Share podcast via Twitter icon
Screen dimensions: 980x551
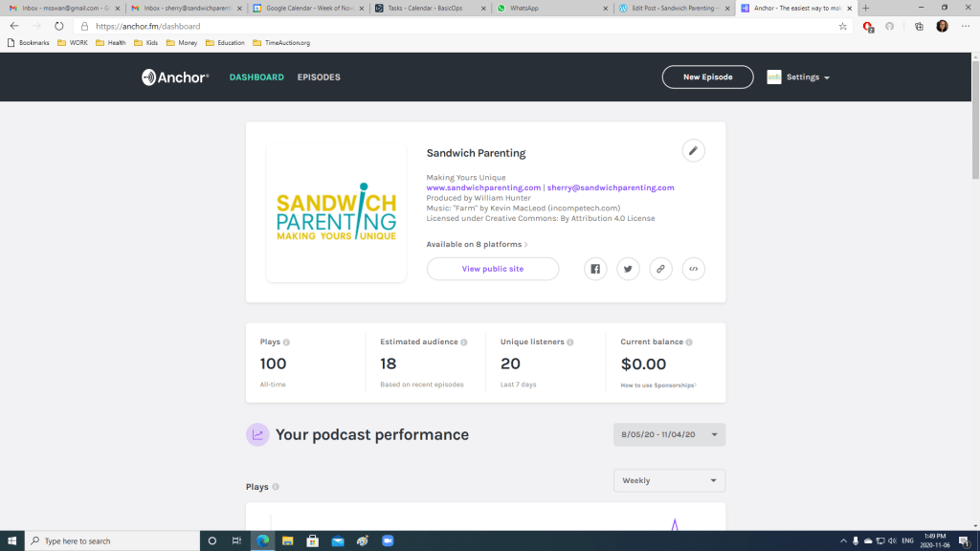[x=628, y=270]
